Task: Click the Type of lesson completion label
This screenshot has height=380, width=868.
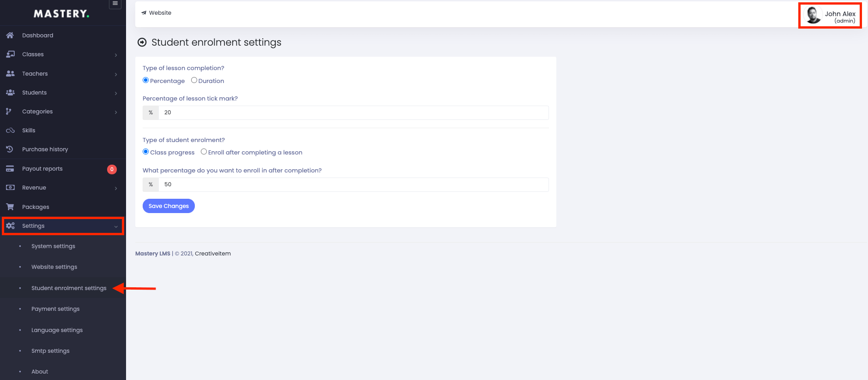Action: (183, 68)
